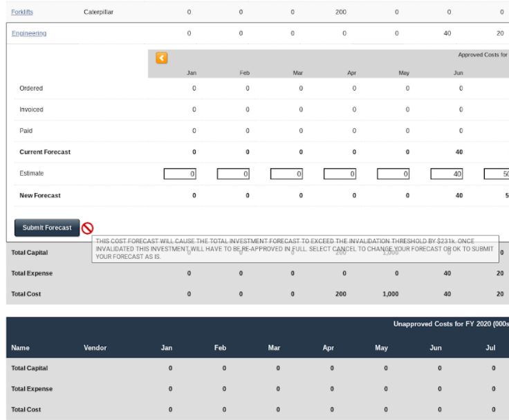Edit the Mar Estimate input field
Viewport: 509px width, 420px height.
[x=286, y=174]
